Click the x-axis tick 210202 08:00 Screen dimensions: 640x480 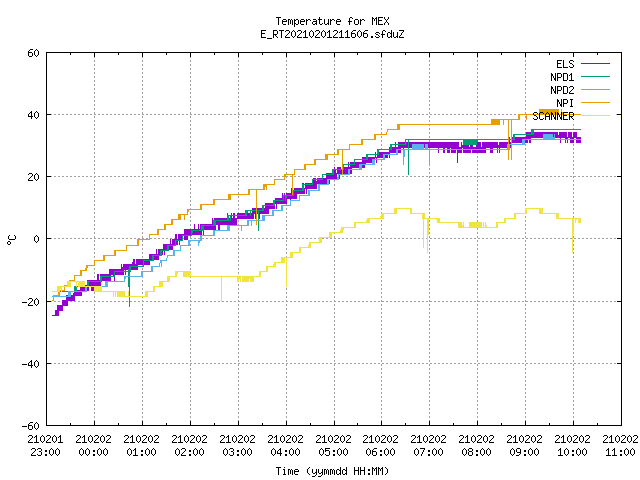point(476,446)
